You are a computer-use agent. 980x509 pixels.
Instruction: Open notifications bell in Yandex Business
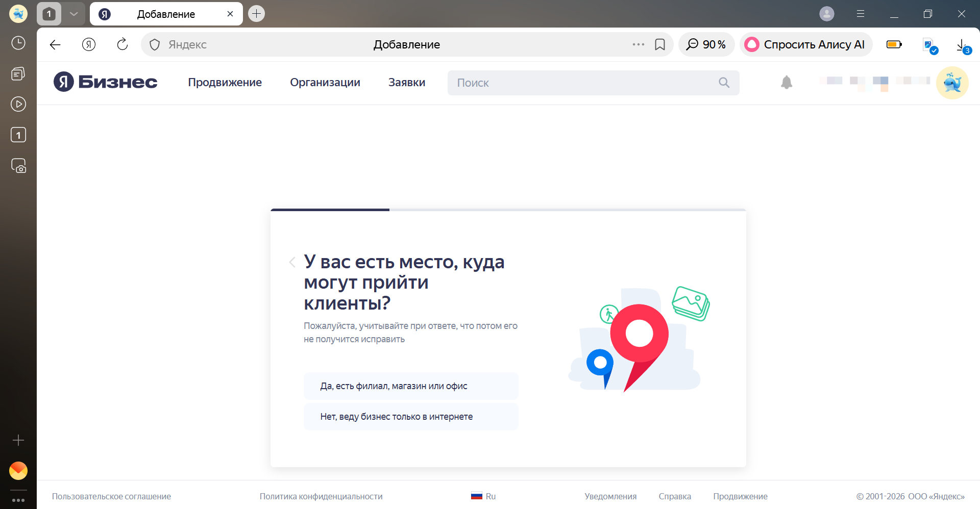786,82
